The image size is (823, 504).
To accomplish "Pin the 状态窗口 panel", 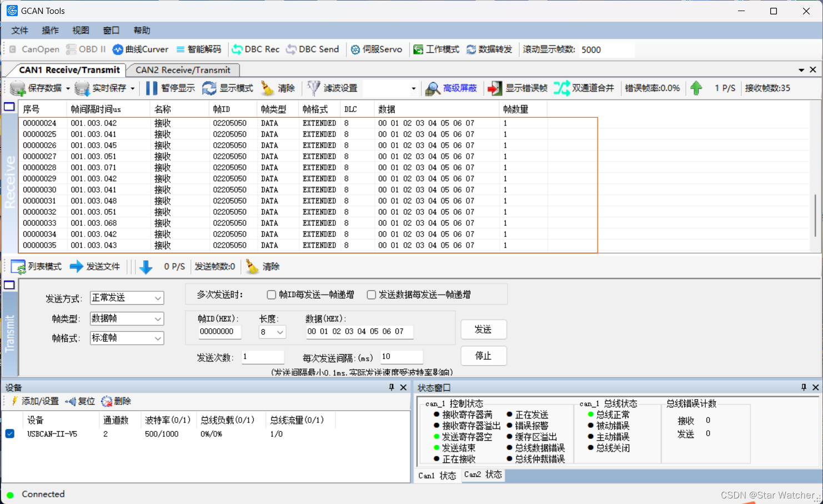I will [x=804, y=387].
